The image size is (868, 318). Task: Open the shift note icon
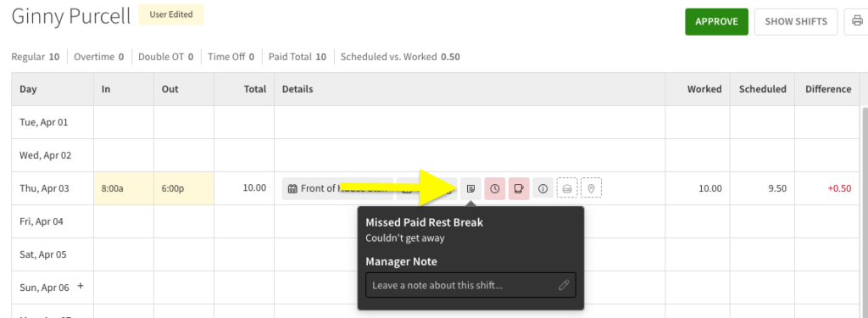470,188
